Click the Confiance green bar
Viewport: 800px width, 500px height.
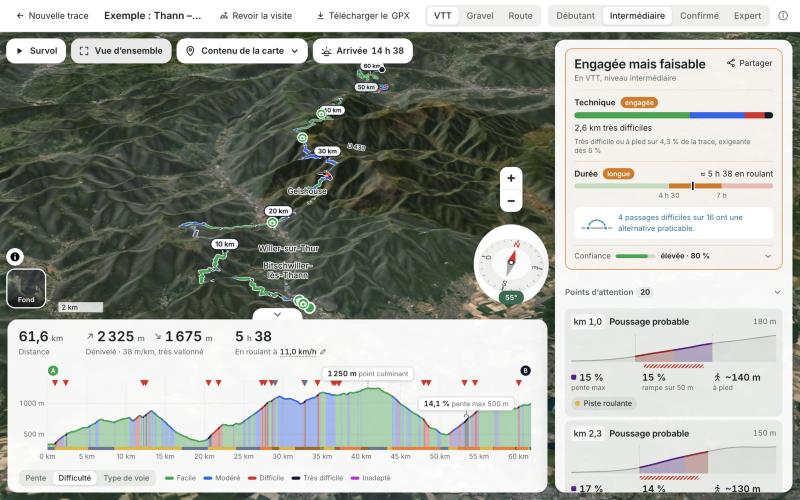coord(635,256)
